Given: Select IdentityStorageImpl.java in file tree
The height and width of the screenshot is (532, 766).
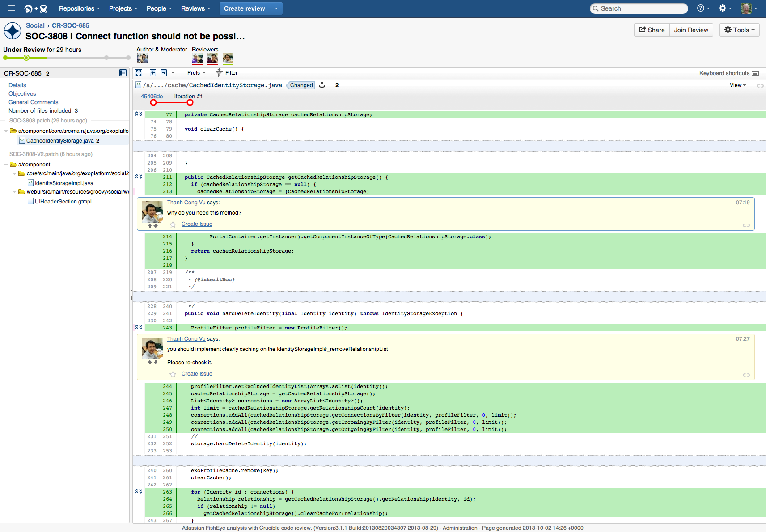Looking at the screenshot, I should [x=64, y=183].
